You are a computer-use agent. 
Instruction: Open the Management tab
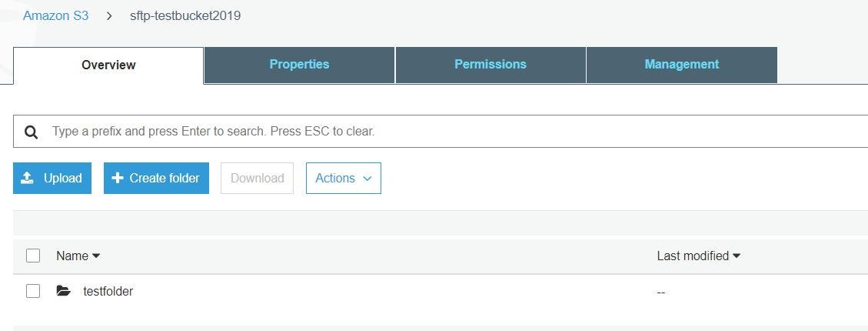point(681,65)
